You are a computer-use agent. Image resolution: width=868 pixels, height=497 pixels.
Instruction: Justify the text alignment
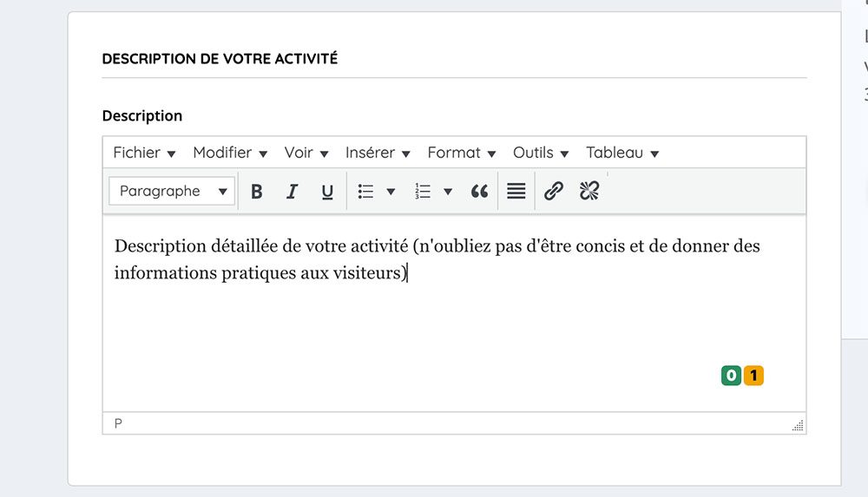click(516, 192)
